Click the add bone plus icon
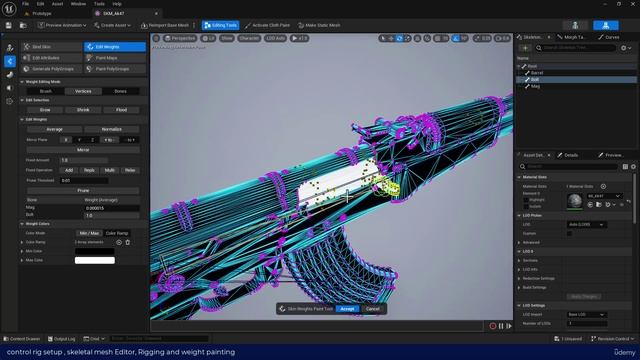 point(525,48)
